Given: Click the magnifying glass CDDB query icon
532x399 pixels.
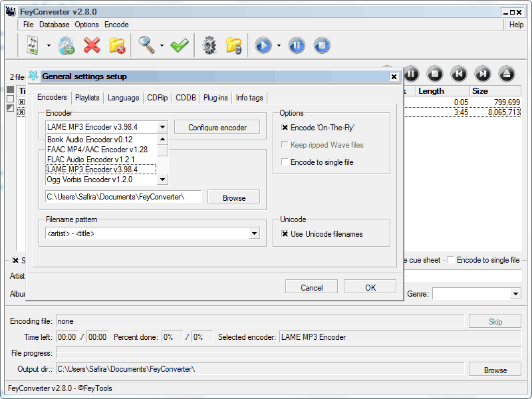Looking at the screenshot, I should click(x=146, y=45).
